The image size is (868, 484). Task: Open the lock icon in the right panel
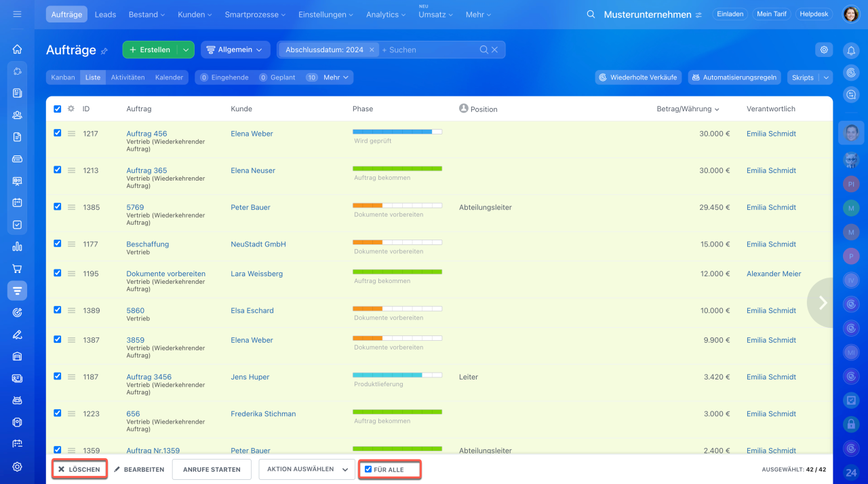(851, 424)
